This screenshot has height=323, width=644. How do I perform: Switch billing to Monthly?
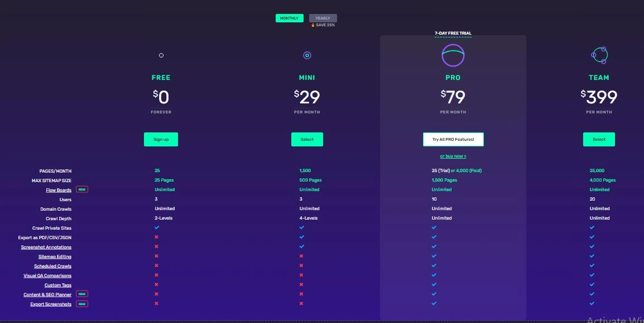289,18
